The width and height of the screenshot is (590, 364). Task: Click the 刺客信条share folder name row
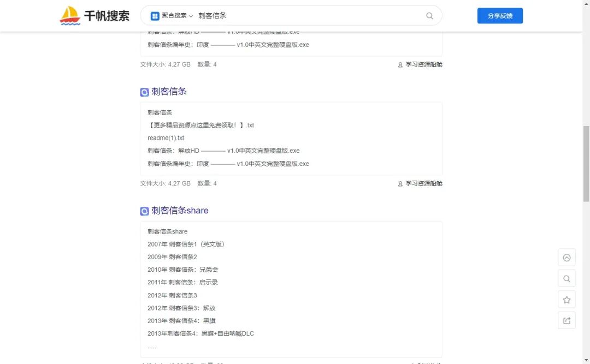pos(168,231)
